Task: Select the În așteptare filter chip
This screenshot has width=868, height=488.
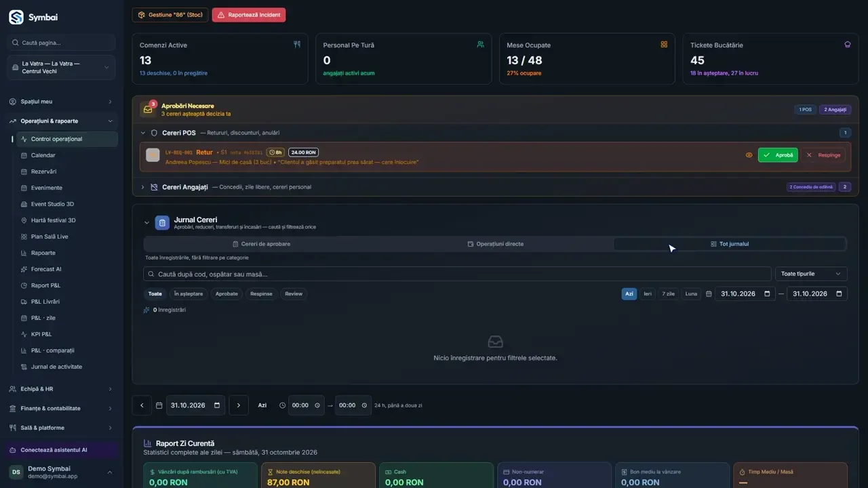Action: point(189,293)
